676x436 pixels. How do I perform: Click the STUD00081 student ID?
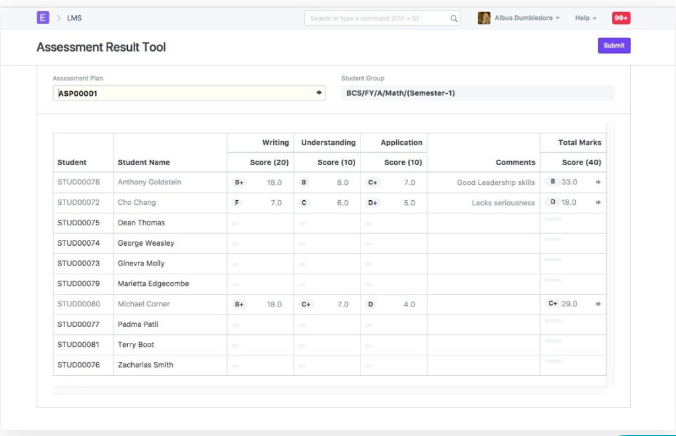click(x=78, y=344)
